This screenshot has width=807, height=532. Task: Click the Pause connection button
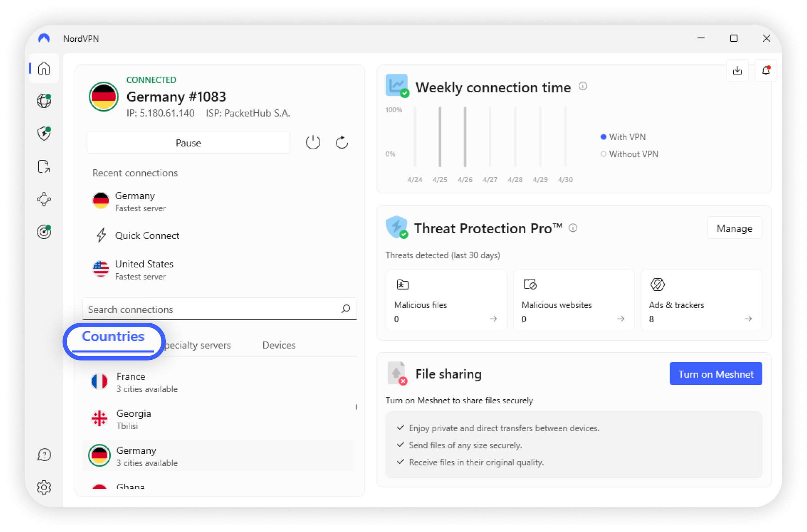coord(188,143)
